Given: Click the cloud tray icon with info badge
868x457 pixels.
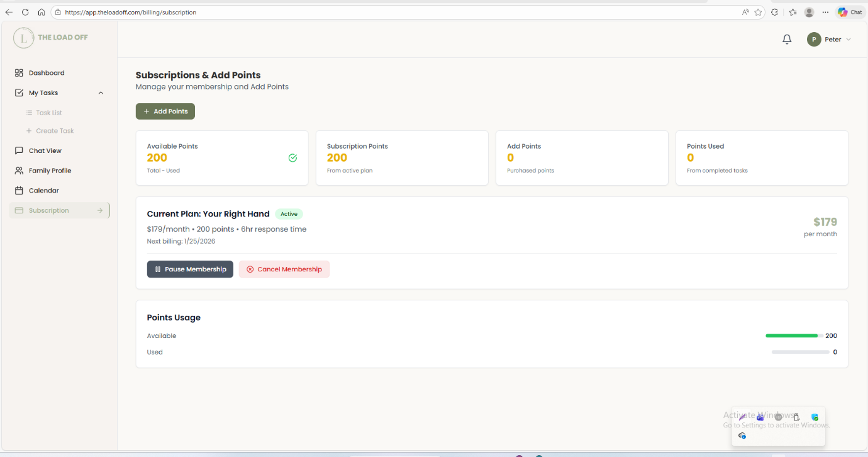Looking at the screenshot, I should click(742, 436).
